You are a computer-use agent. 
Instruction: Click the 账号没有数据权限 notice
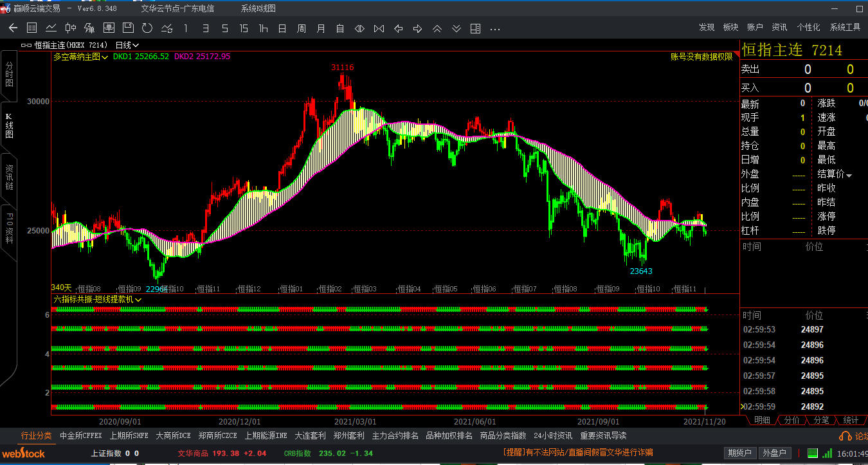(701, 57)
